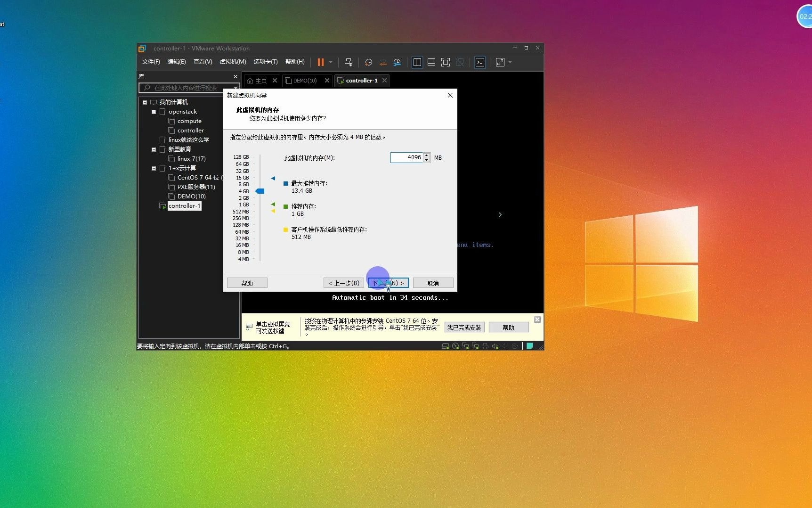Select the controller VM in library
The width and height of the screenshot is (812, 508).
tap(191, 131)
